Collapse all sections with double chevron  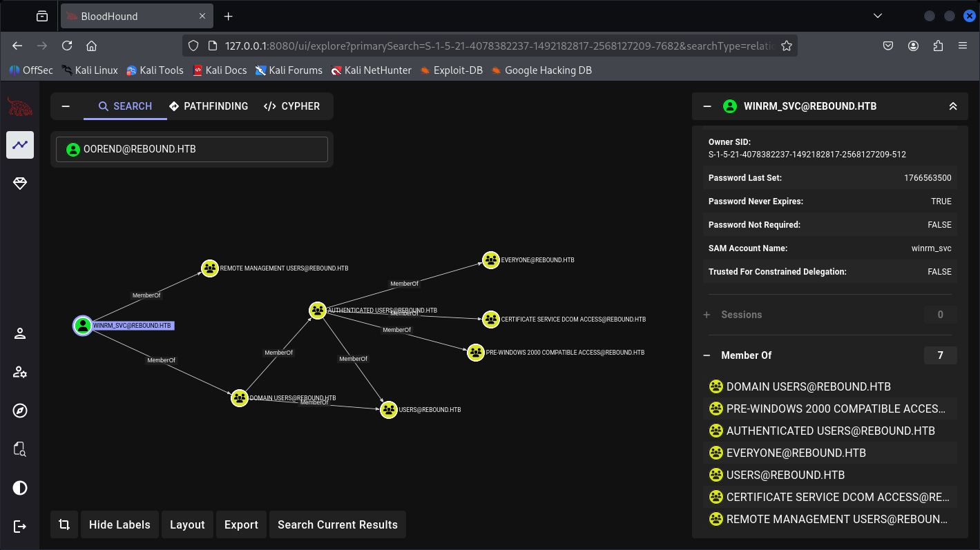click(x=953, y=106)
